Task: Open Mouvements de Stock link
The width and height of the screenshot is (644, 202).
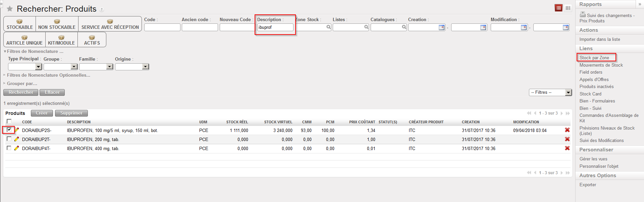Action: tap(601, 65)
